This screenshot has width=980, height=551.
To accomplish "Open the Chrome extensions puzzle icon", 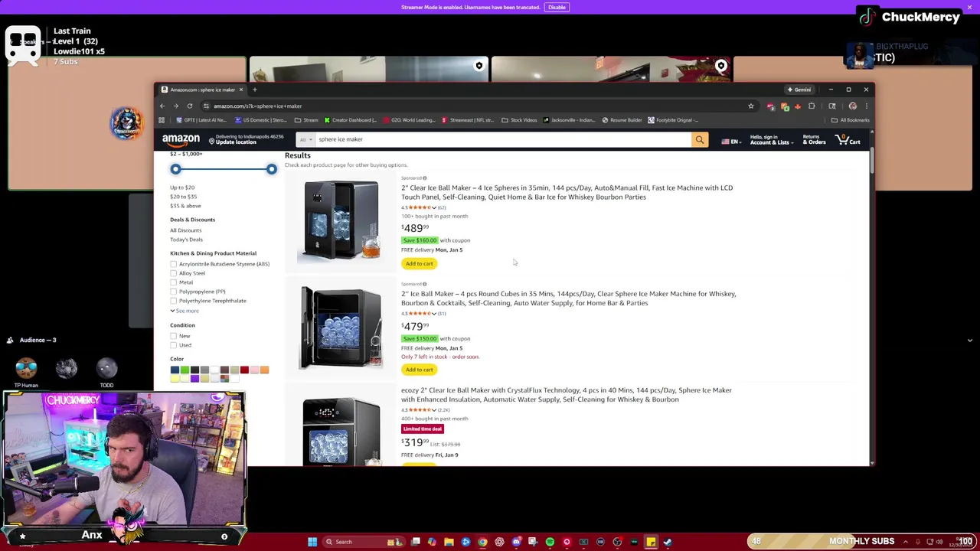I will point(812,106).
